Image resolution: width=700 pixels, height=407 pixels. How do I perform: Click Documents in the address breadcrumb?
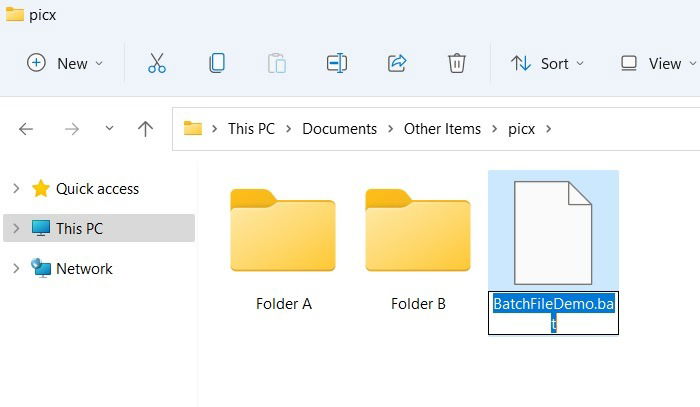click(x=339, y=129)
